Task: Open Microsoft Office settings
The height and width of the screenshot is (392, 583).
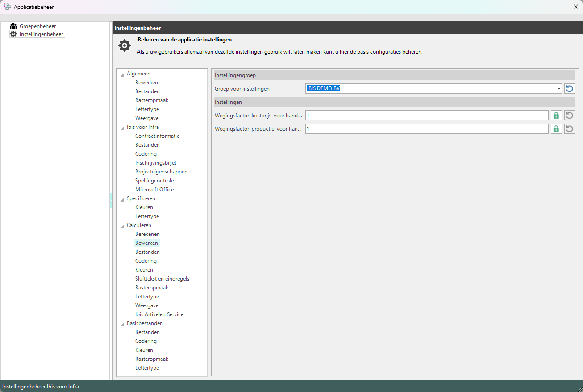Action: coord(154,190)
